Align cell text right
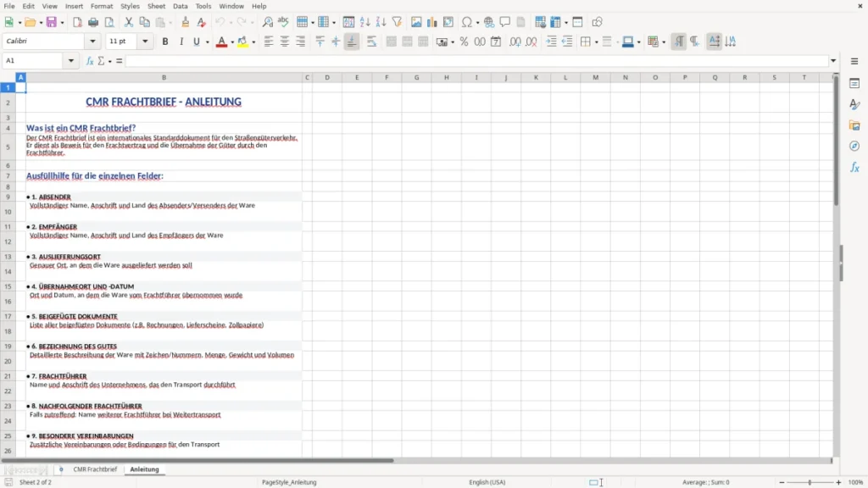The image size is (868, 488). pyautogui.click(x=301, y=42)
